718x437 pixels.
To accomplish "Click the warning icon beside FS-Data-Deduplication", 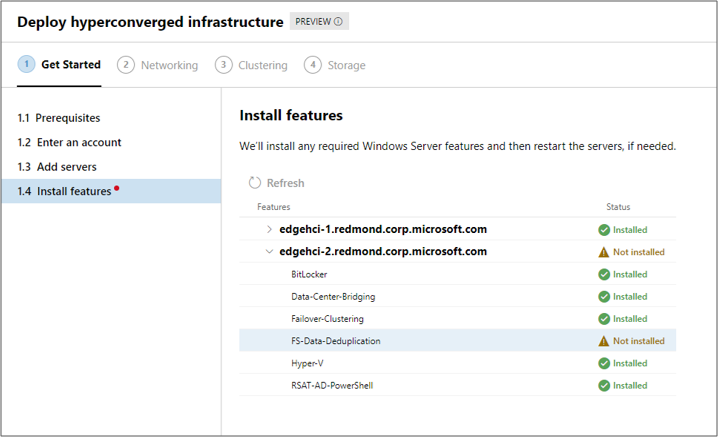I will point(604,341).
